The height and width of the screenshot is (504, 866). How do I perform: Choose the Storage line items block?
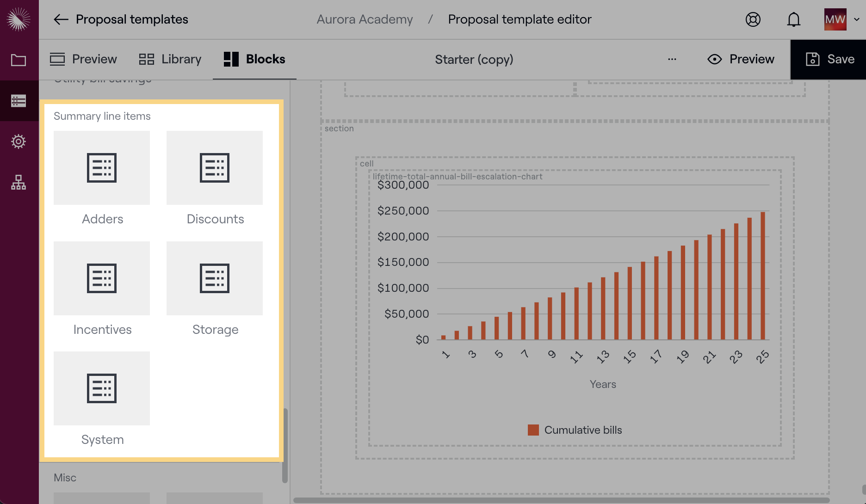pyautogui.click(x=215, y=278)
